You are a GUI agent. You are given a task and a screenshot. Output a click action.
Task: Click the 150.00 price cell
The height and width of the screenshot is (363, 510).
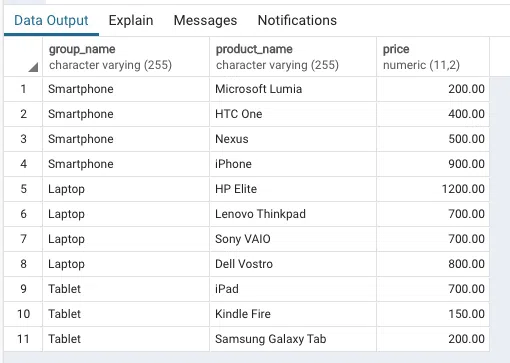click(x=433, y=314)
